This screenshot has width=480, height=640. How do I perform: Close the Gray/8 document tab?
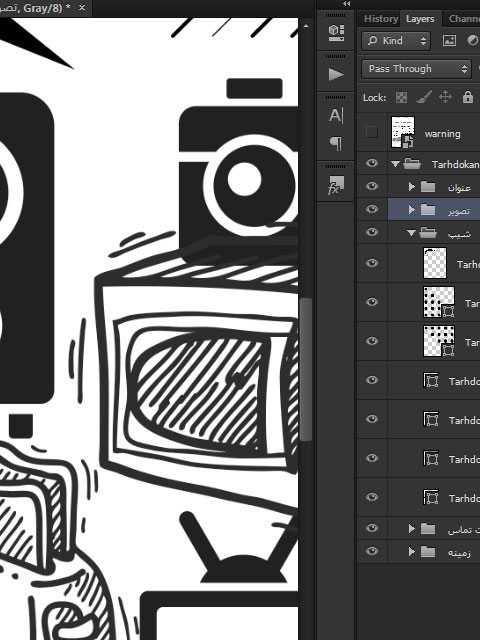tap(82, 7)
